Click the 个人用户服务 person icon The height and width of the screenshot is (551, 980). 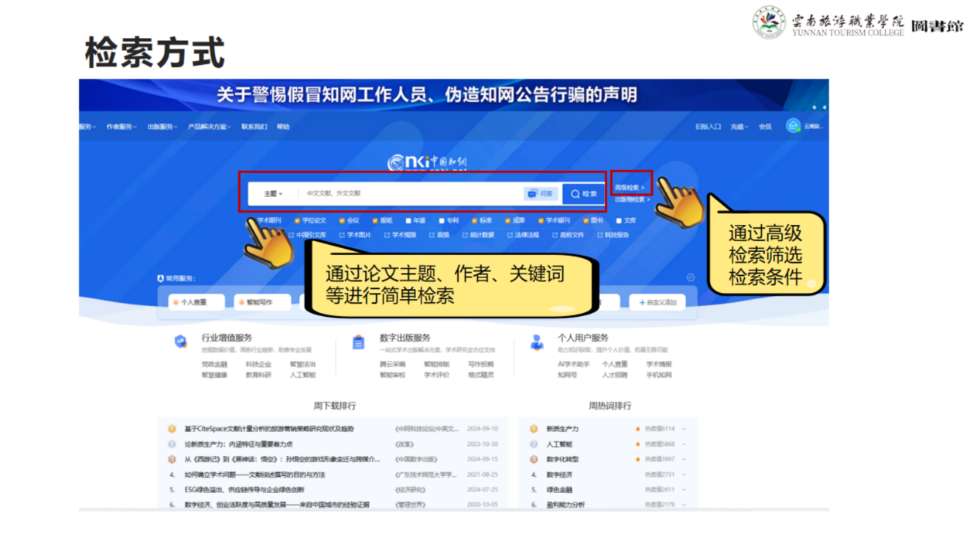pos(537,342)
